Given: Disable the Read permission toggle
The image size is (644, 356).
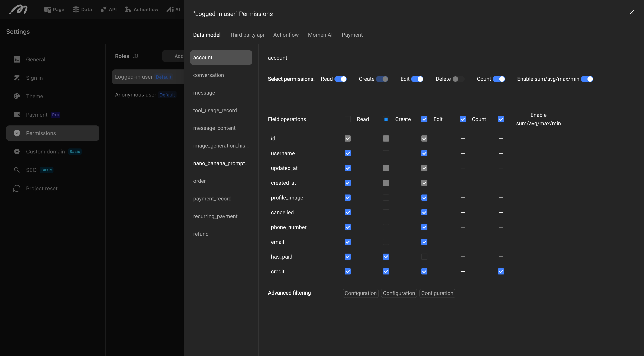Looking at the screenshot, I should point(341,79).
